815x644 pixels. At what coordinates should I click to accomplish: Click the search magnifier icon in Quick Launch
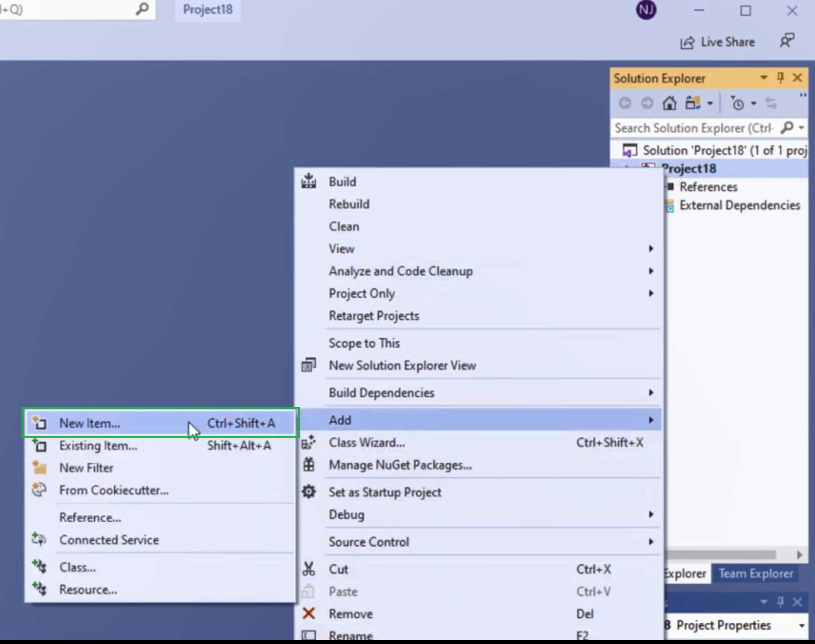click(142, 9)
